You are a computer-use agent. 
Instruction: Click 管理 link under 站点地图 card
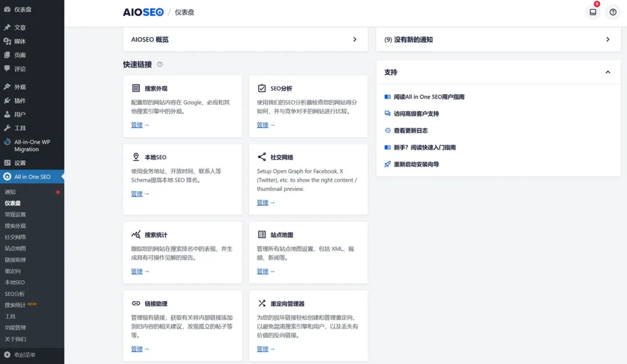click(x=262, y=272)
